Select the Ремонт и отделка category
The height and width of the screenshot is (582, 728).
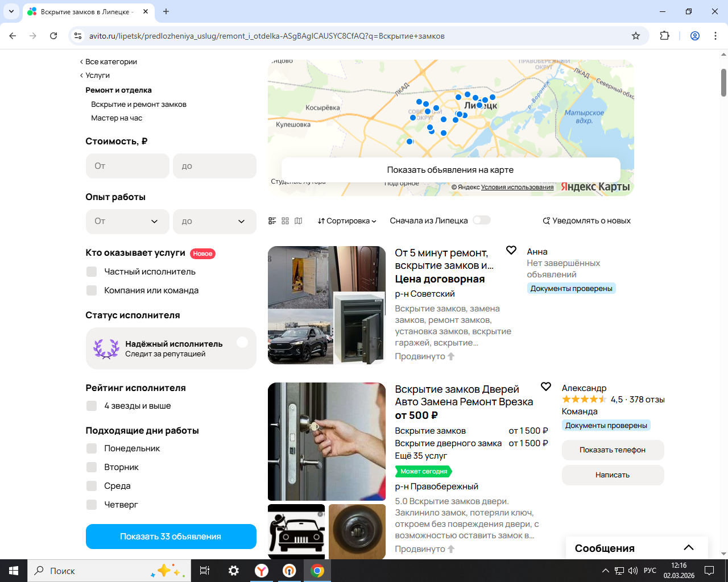pyautogui.click(x=118, y=90)
